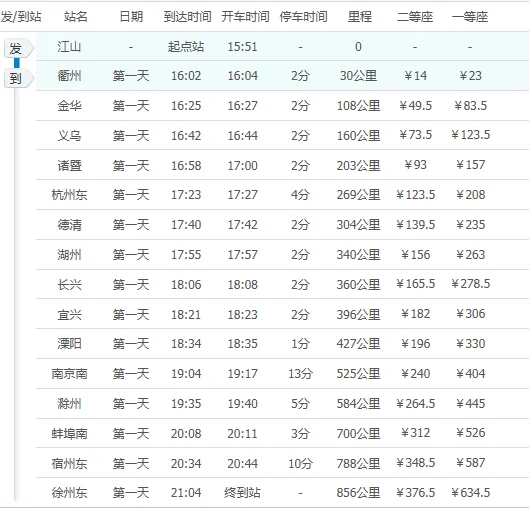
Task: Click the 开车时间 column header
Action: click(245, 17)
